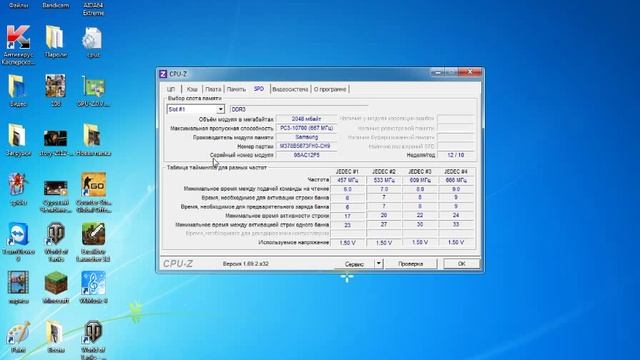Click the part number M378B5673FH0-CH9

pos(306,146)
